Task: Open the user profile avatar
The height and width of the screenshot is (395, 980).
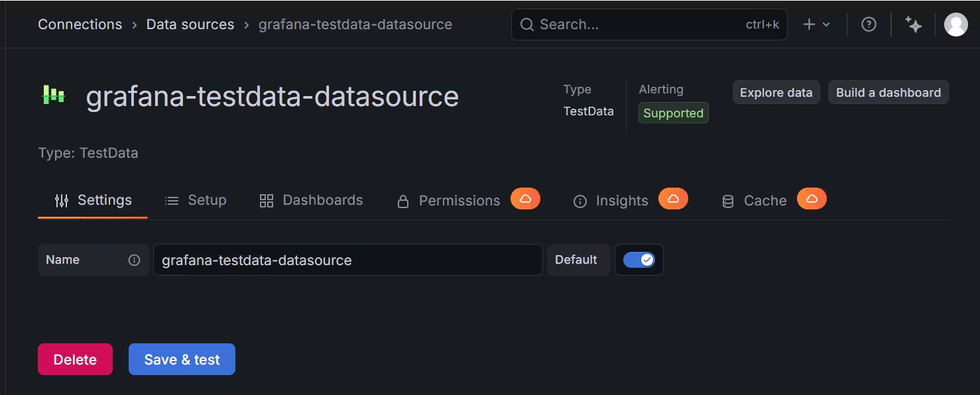Action: (955, 25)
